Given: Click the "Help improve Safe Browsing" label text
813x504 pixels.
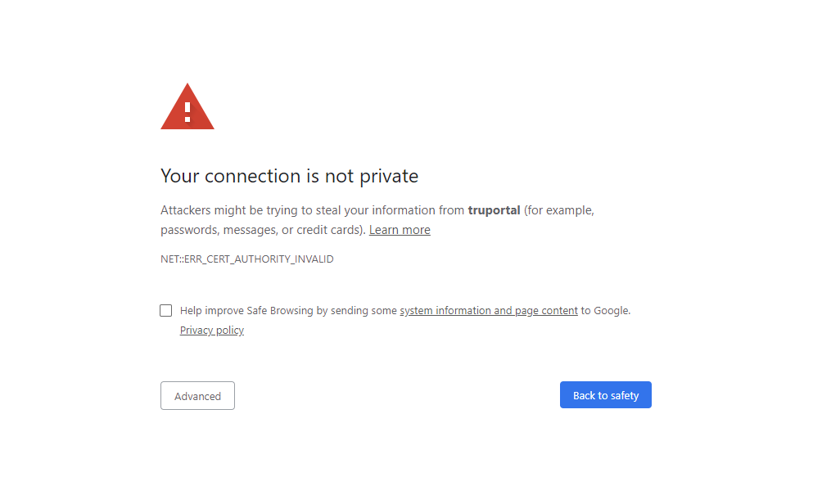Looking at the screenshot, I should click(247, 311).
